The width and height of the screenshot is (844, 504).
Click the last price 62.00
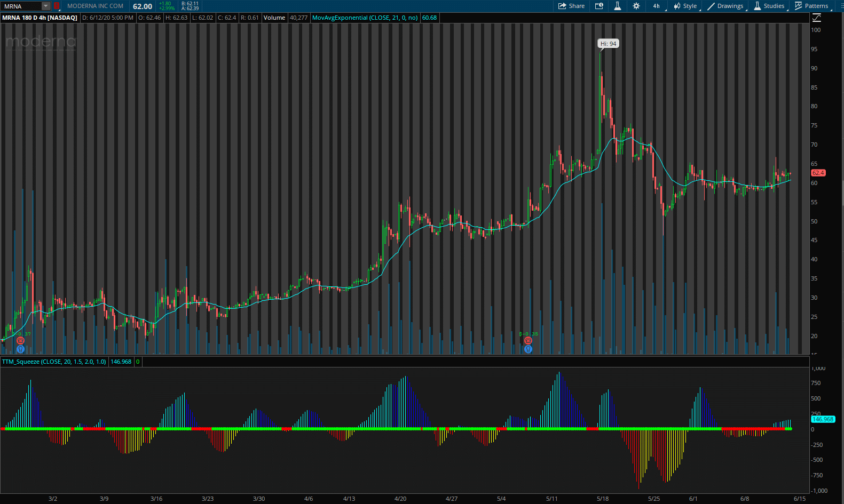coord(143,6)
